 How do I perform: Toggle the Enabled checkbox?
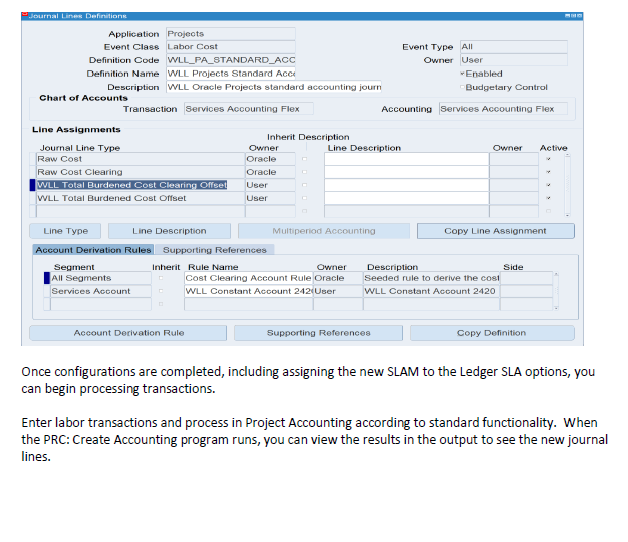pos(462,74)
